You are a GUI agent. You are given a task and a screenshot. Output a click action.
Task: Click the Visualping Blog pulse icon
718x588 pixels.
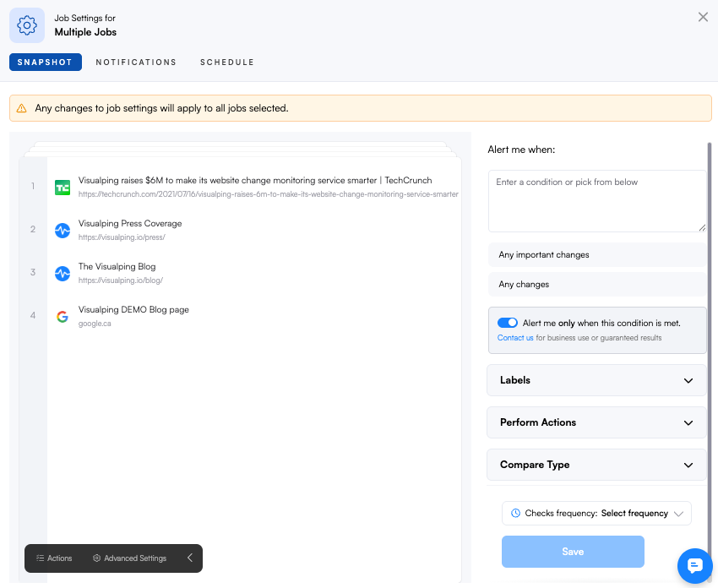[x=63, y=274]
